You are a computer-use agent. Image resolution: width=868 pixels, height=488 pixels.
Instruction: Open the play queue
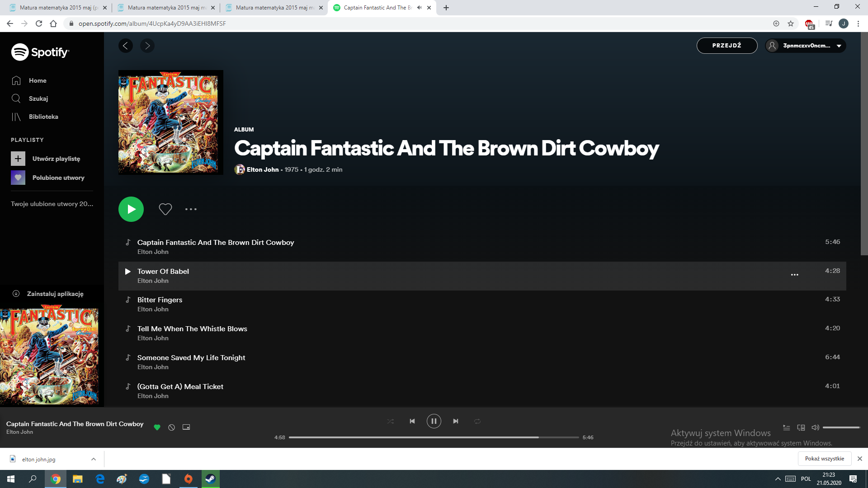click(x=787, y=427)
